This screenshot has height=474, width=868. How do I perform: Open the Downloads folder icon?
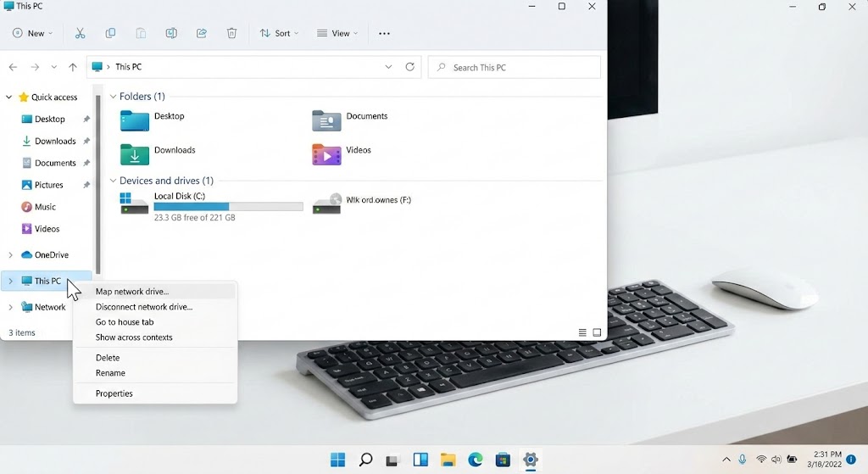(135, 154)
